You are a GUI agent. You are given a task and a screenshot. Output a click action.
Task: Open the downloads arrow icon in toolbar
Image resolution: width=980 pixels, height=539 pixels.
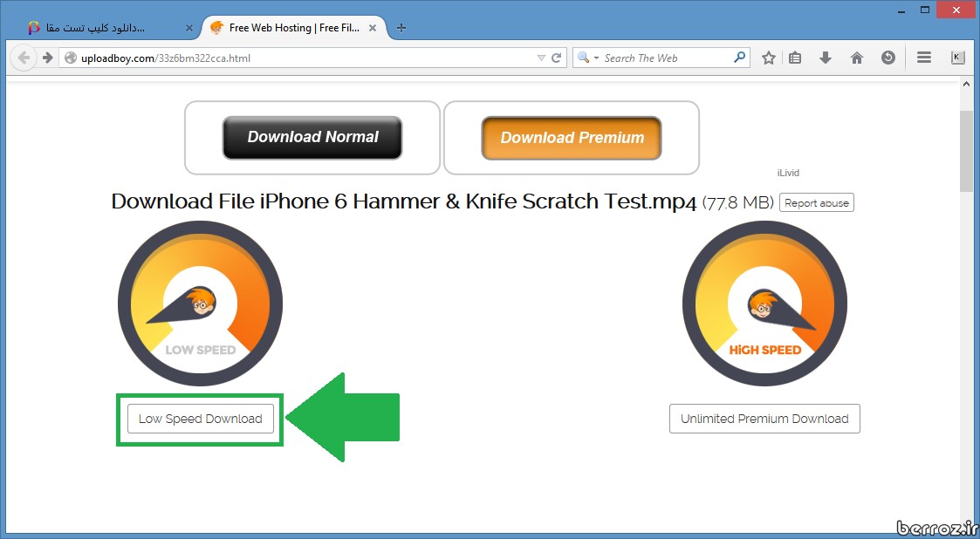pyautogui.click(x=826, y=58)
